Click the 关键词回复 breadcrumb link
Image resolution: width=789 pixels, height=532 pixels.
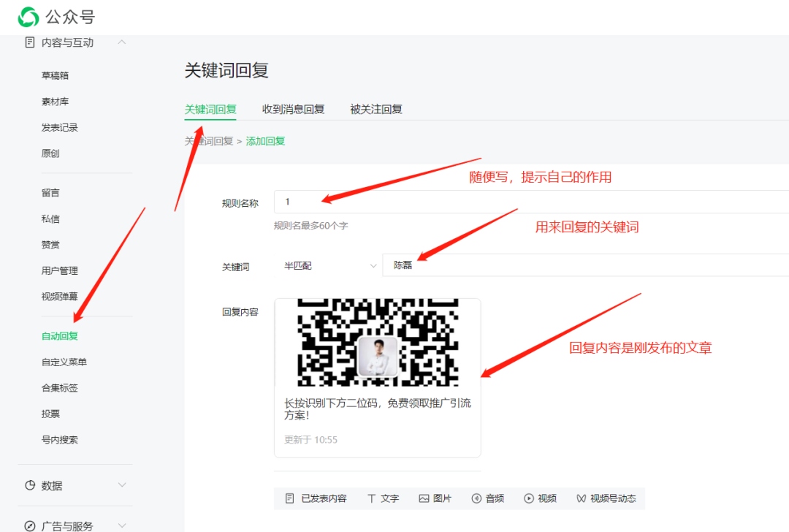point(209,141)
